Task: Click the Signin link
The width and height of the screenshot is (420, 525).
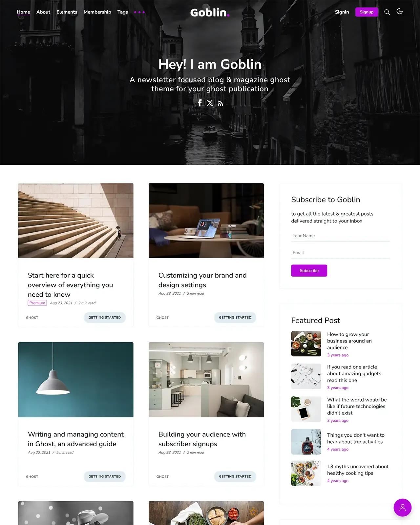Action: [342, 12]
